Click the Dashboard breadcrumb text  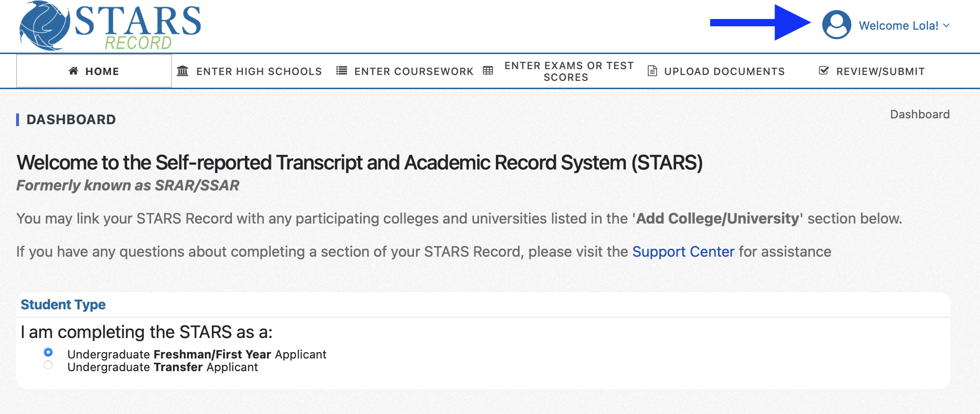tap(920, 114)
